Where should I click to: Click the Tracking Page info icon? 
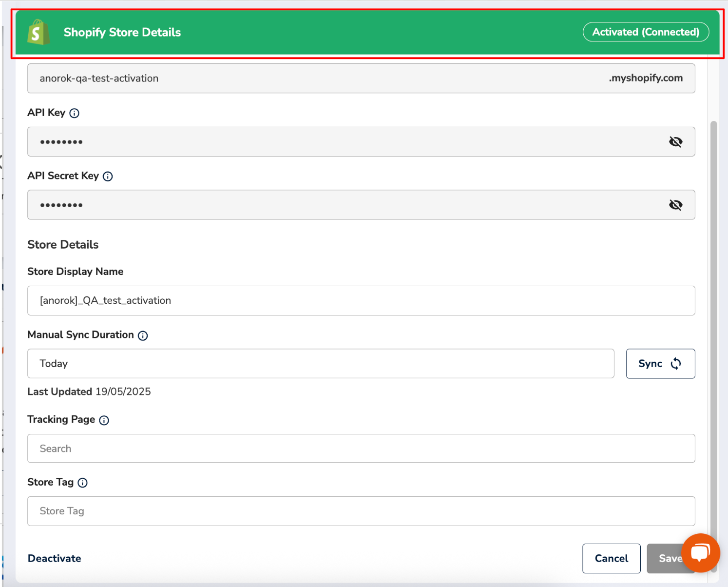click(104, 420)
